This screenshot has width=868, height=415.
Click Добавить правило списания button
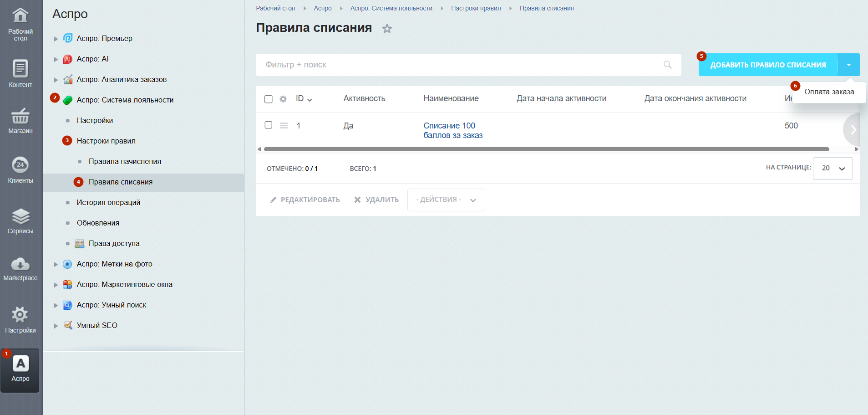coord(768,65)
